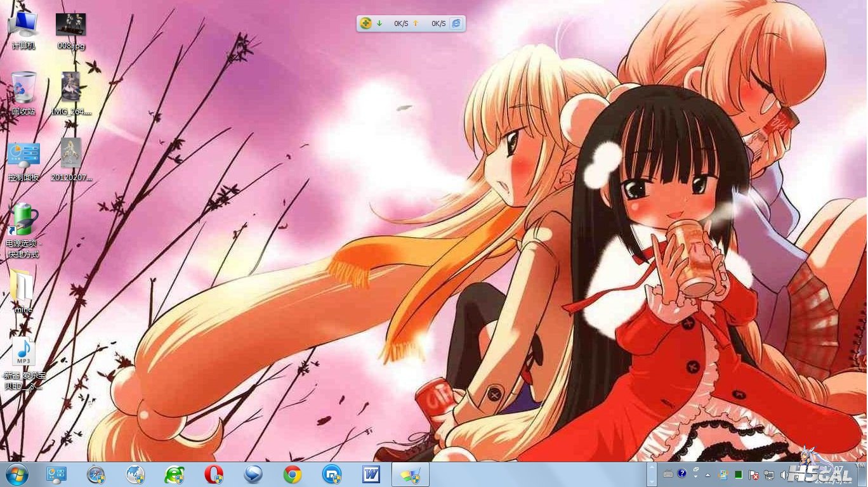The image size is (868, 487).
Task: Open the blue arrow sphere taskbar icon
Action: pos(253,474)
